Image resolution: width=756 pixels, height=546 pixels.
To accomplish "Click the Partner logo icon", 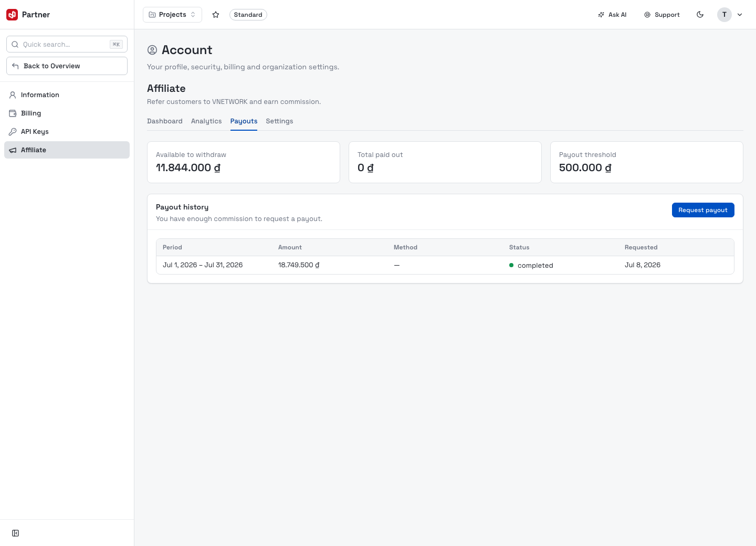I will pos(12,15).
